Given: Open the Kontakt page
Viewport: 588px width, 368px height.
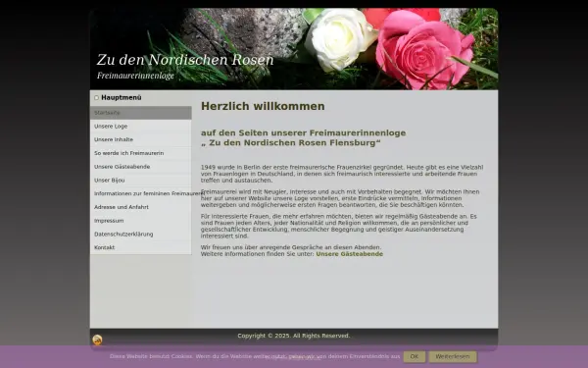Looking at the screenshot, I should click(x=140, y=248).
